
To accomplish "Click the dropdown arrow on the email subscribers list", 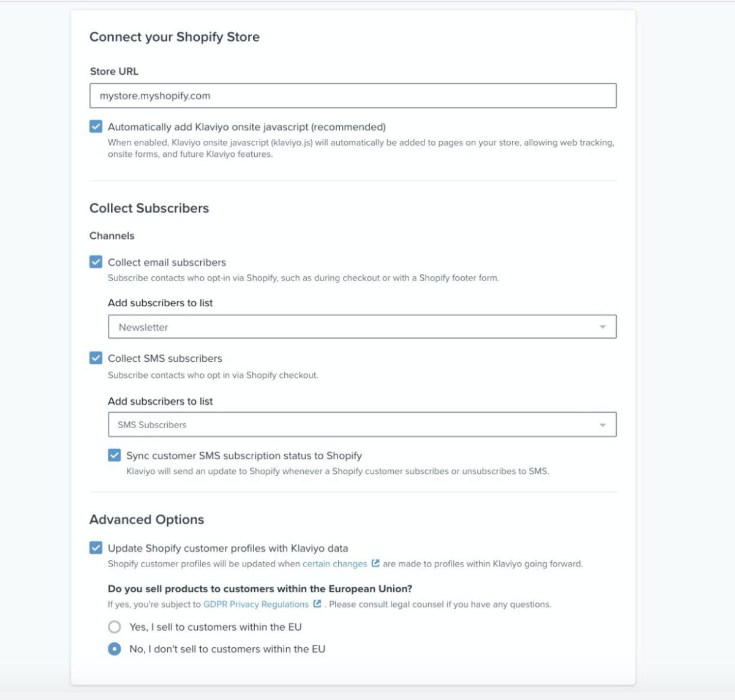I will (601, 326).
